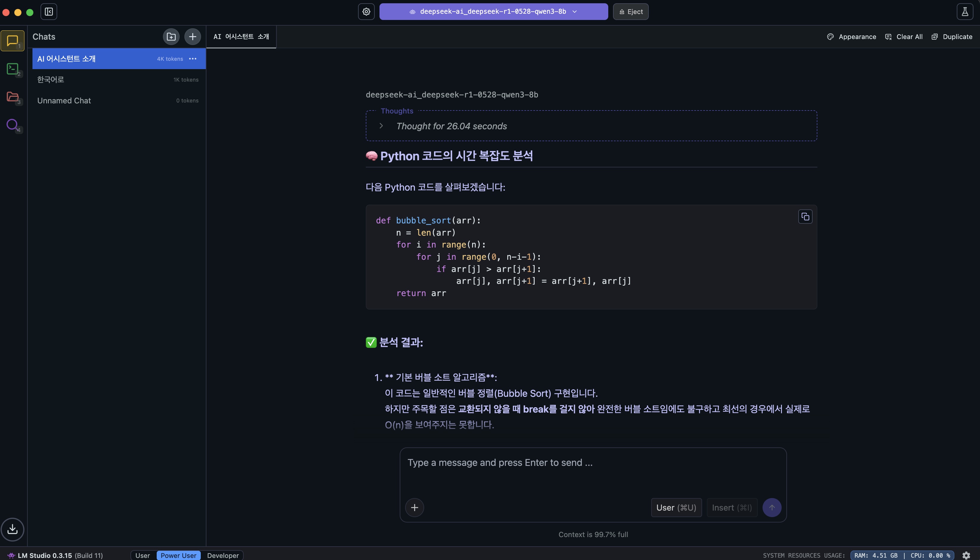Viewport: 980px width, 560px height.
Task: Click the LM Studio logo icon
Action: point(11,556)
